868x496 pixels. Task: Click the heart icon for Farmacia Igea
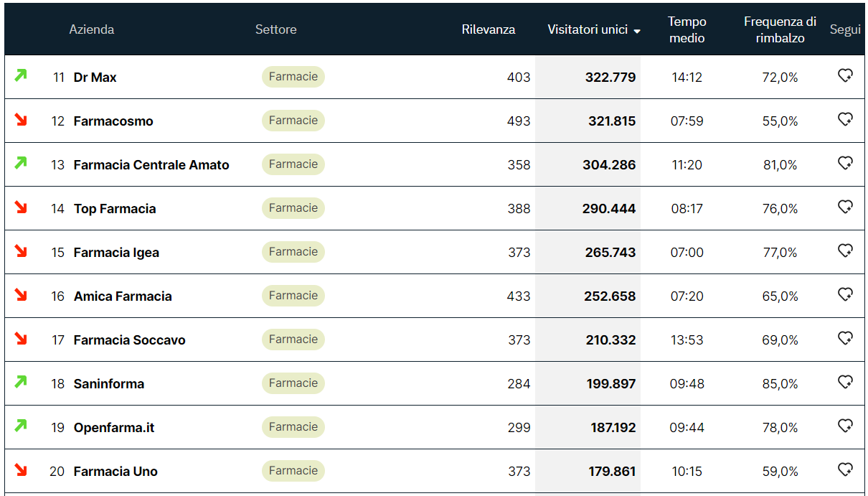845,251
